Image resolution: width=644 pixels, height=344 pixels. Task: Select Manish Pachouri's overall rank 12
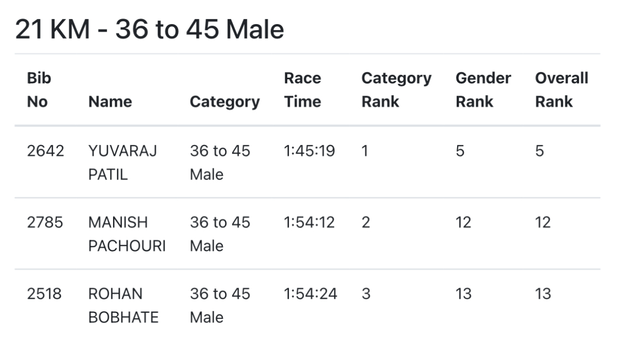543,223
